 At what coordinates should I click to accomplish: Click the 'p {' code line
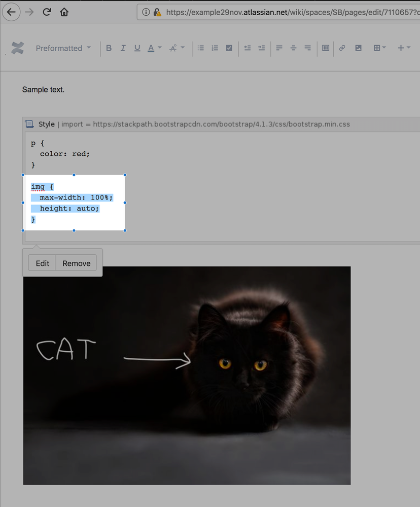click(x=38, y=143)
